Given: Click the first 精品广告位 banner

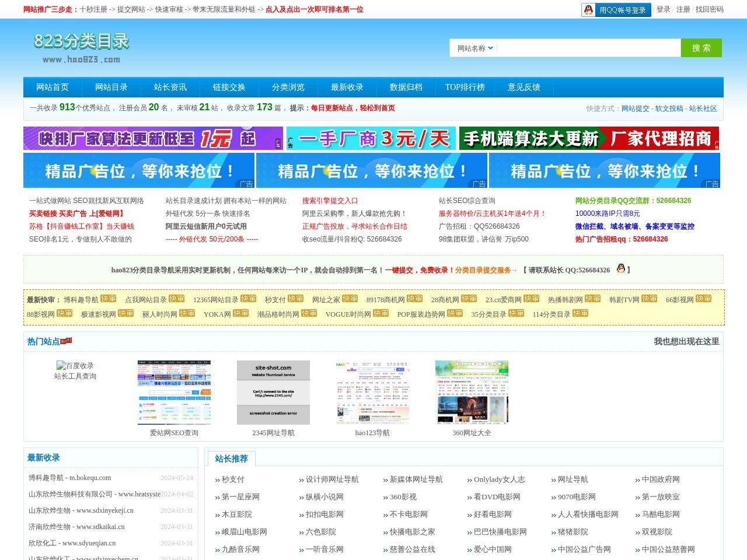Looking at the screenshot, I should coord(139,170).
